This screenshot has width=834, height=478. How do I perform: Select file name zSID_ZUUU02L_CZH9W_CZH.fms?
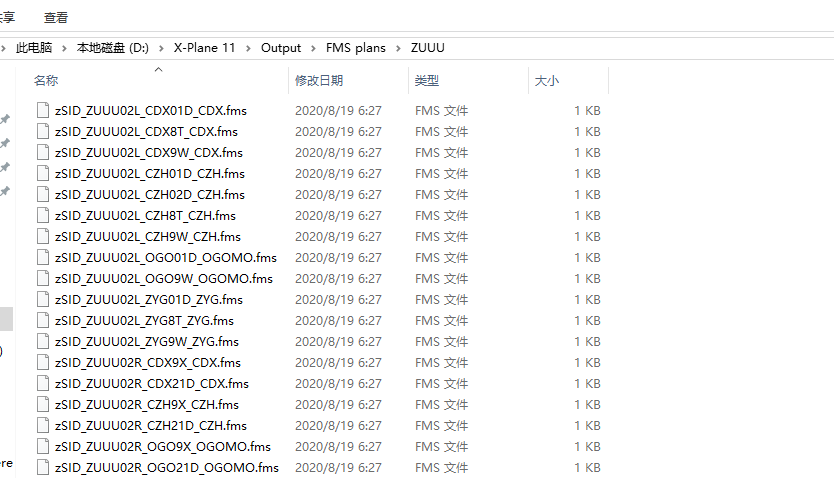click(x=148, y=237)
